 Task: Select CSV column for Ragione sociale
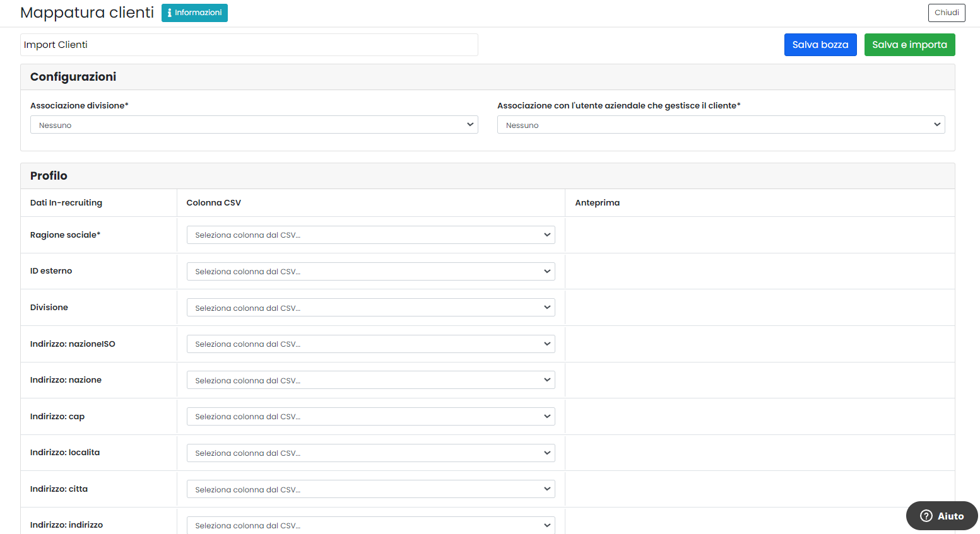371,235
